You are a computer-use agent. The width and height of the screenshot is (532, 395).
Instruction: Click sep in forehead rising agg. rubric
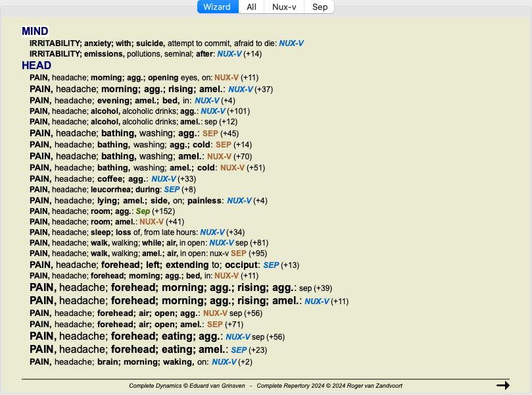point(305,288)
